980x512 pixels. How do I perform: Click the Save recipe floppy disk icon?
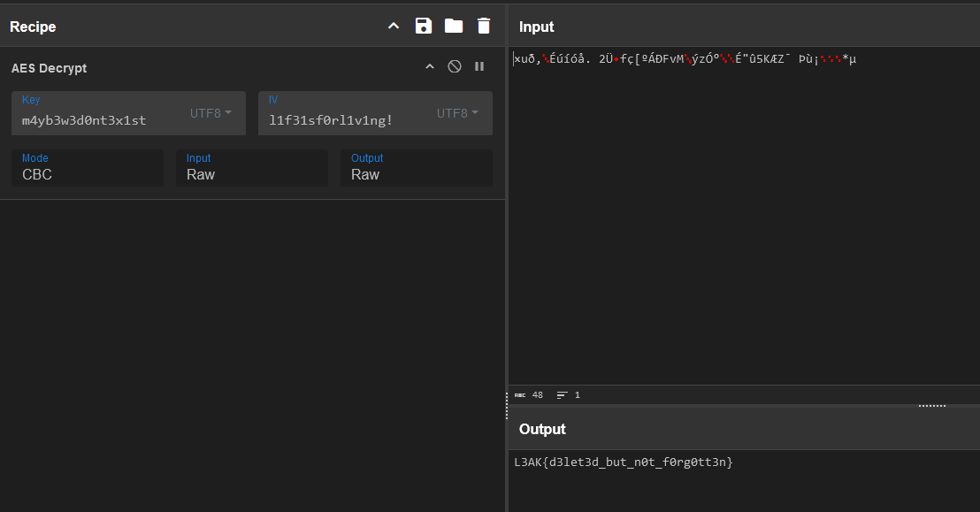click(424, 27)
